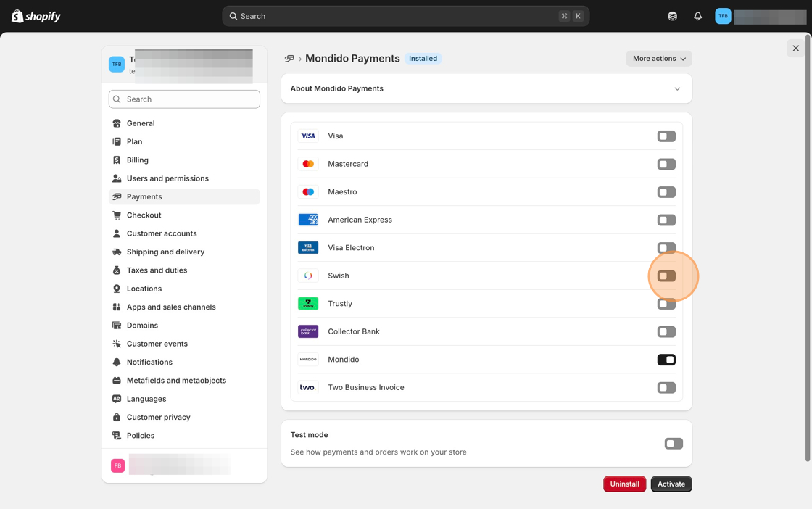Viewport: 812px width, 509px height.
Task: Click the Visa card logo
Action: 308,136
